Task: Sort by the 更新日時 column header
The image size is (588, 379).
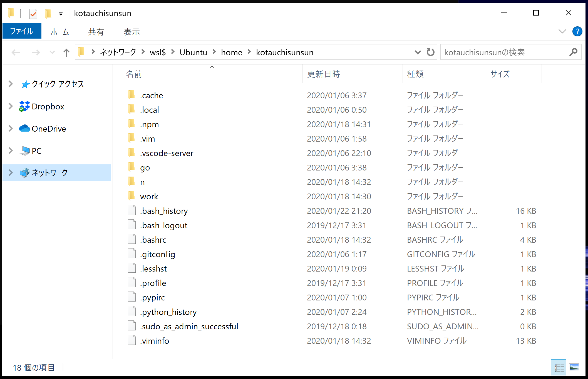Action: [x=324, y=74]
